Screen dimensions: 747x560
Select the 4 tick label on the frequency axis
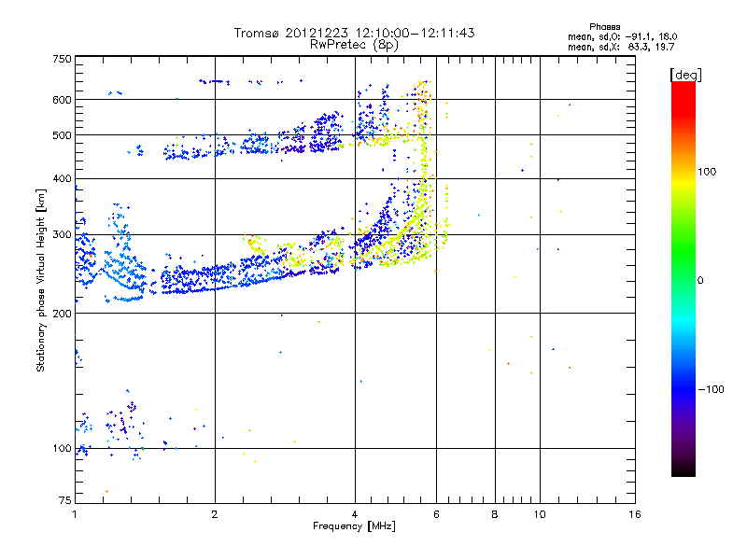point(355,515)
